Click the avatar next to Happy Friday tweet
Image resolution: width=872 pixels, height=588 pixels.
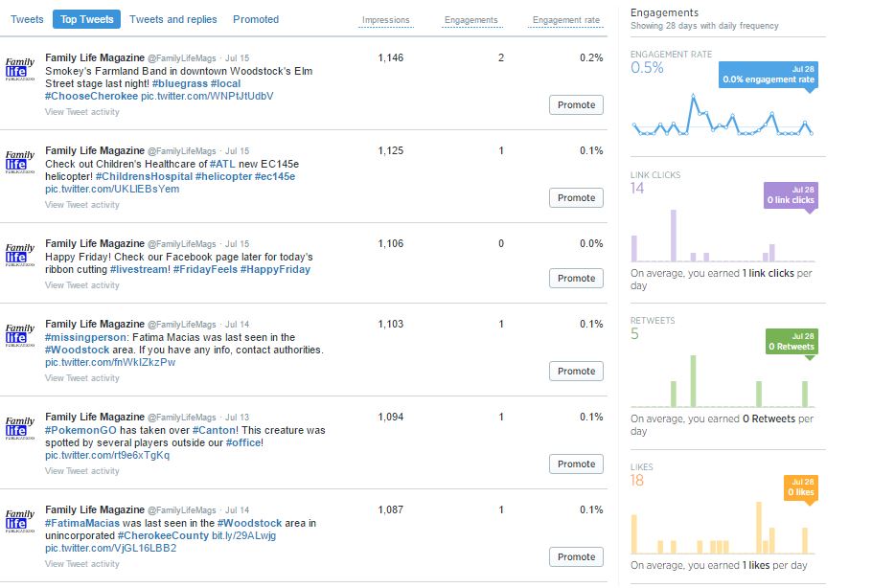20,257
